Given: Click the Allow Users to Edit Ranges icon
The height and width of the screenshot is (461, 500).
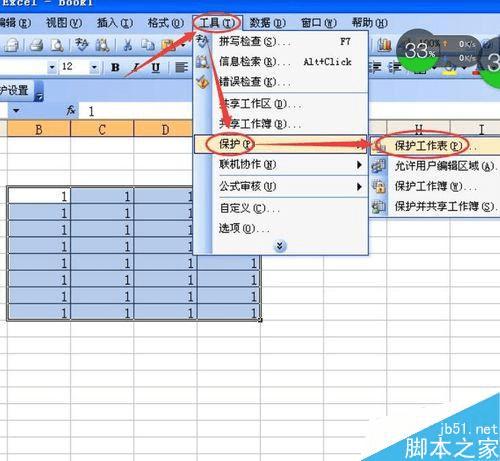Looking at the screenshot, I should pyautogui.click(x=379, y=166).
